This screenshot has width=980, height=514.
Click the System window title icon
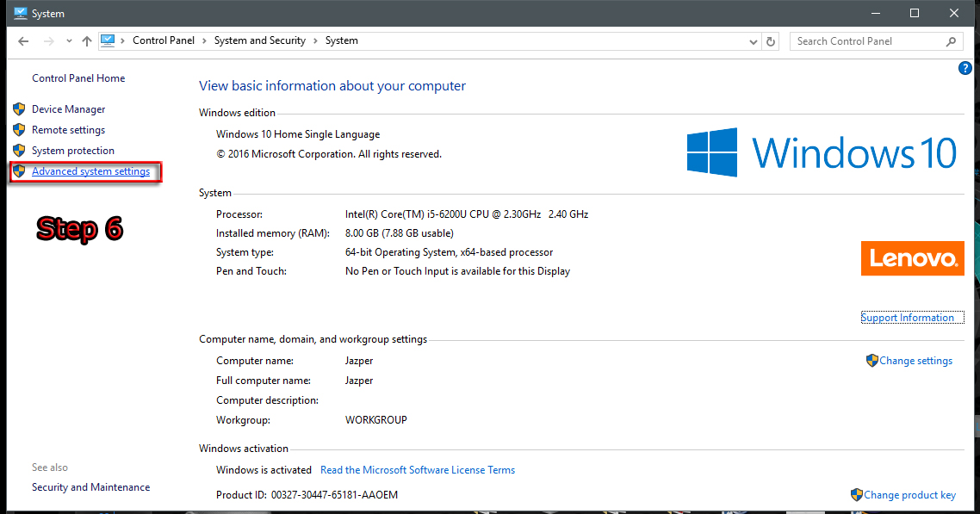click(21, 13)
